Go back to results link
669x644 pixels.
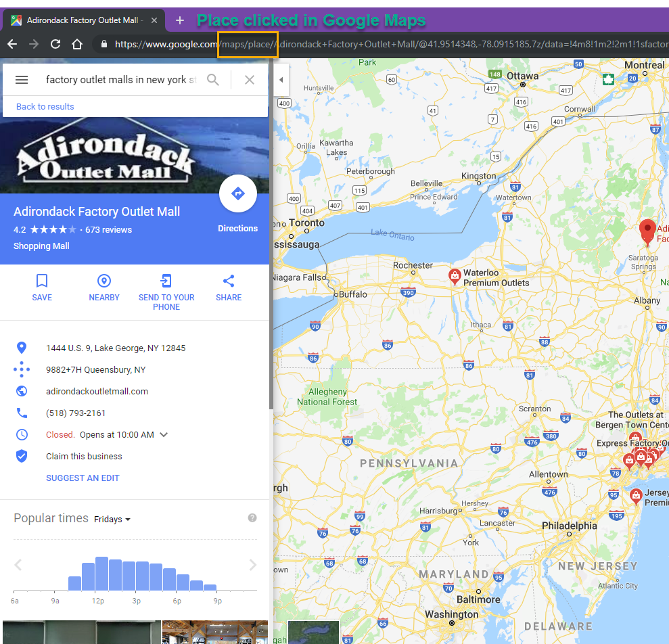[x=45, y=106]
